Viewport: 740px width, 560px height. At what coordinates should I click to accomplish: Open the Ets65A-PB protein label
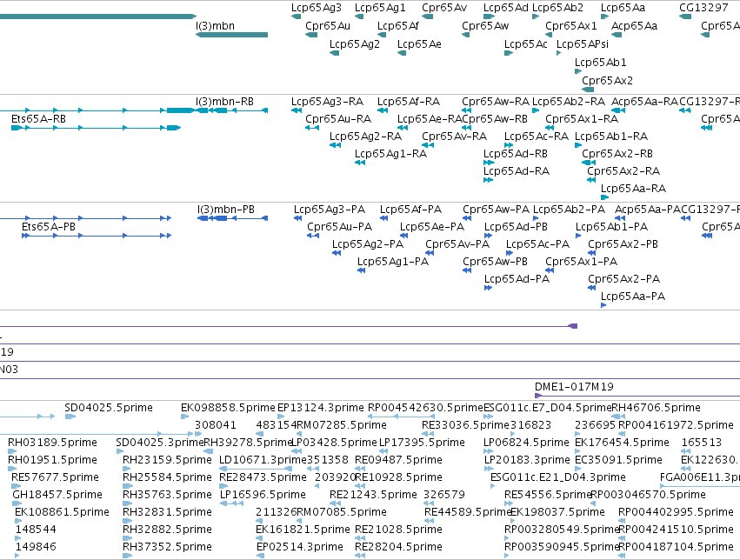coord(49,227)
